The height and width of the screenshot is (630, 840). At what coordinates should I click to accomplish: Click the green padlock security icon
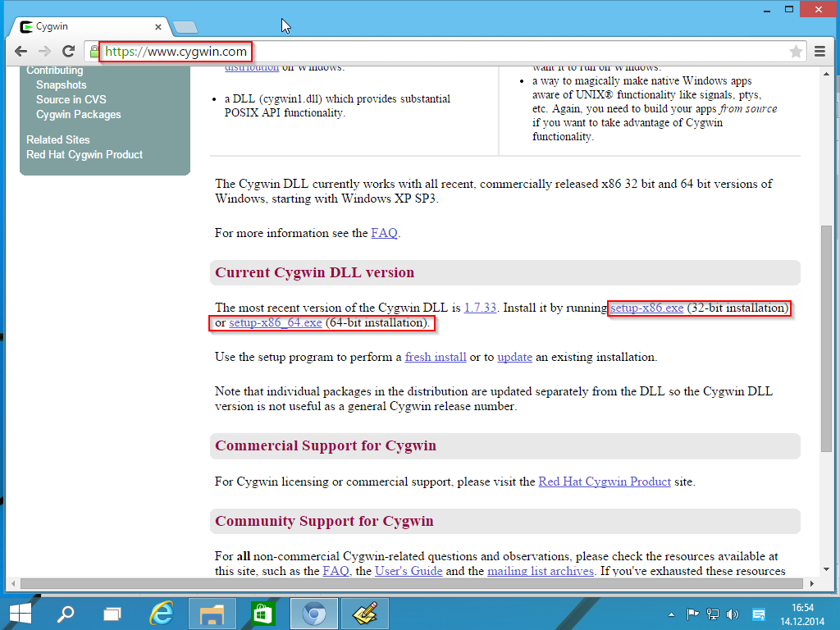pyautogui.click(x=94, y=52)
